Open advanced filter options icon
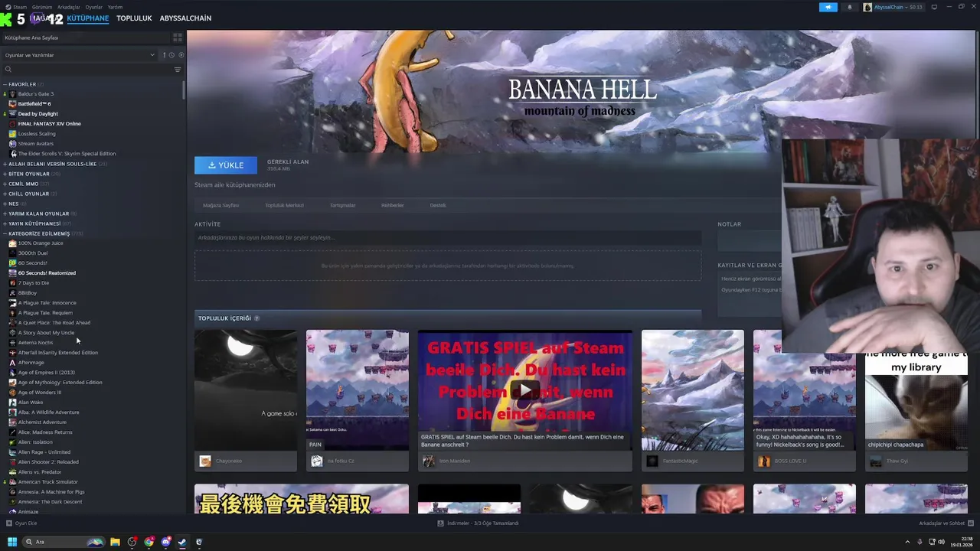Screen dimensions: 980x551 [x=178, y=70]
